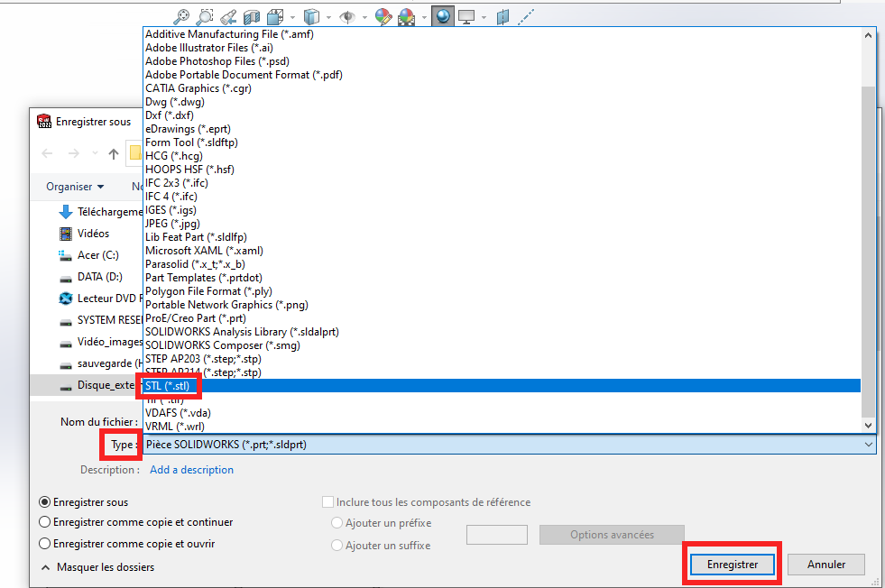Select the Zoom to Area tool
Viewport: 885px width, 588px height.
(x=205, y=16)
